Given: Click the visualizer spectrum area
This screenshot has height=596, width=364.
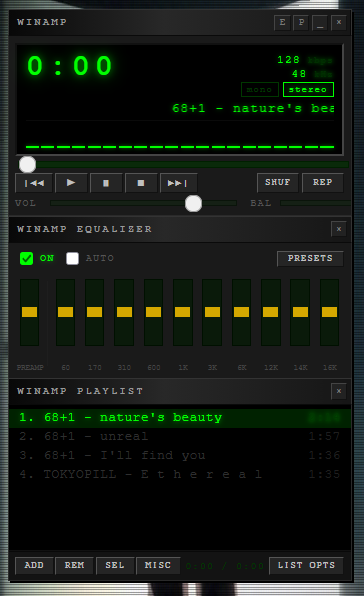Looking at the screenshot, I should (180, 135).
